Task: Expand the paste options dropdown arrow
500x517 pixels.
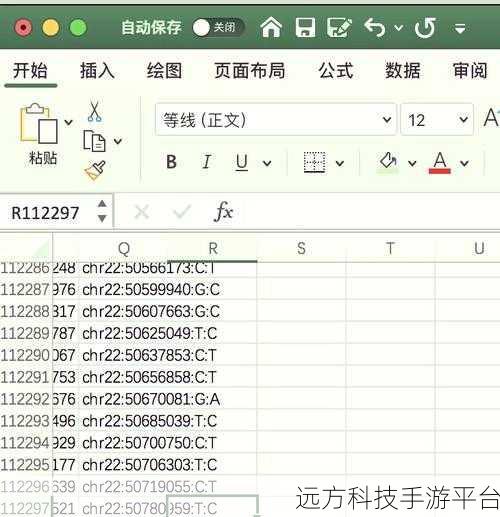Action: [x=69, y=122]
